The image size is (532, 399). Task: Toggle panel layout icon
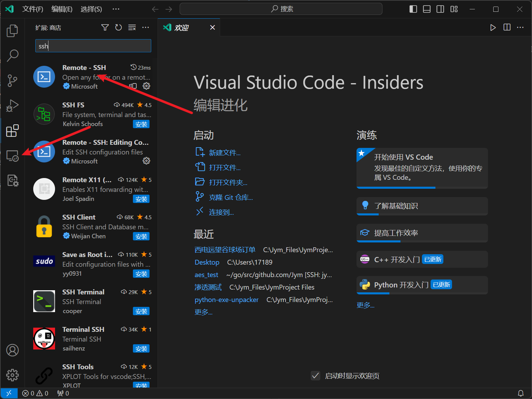pyautogui.click(x=427, y=9)
